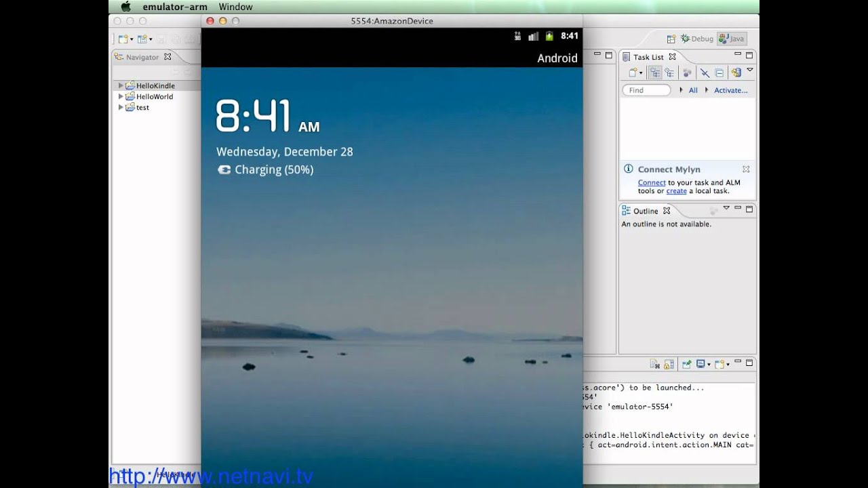Click the Open Perspective icon
Image resolution: width=868 pixels, height=488 pixels.
671,39
